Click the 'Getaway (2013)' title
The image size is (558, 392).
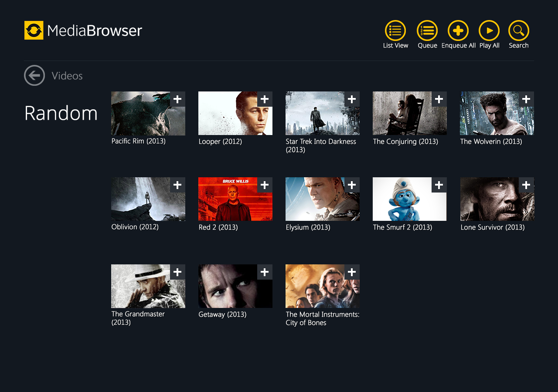[x=222, y=314]
